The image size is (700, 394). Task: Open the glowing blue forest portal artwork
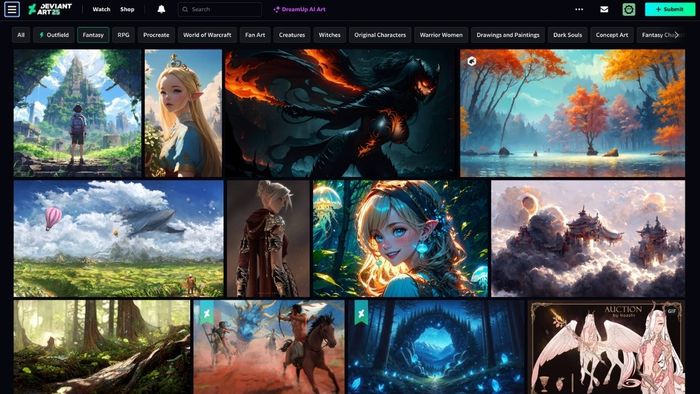tap(436, 347)
